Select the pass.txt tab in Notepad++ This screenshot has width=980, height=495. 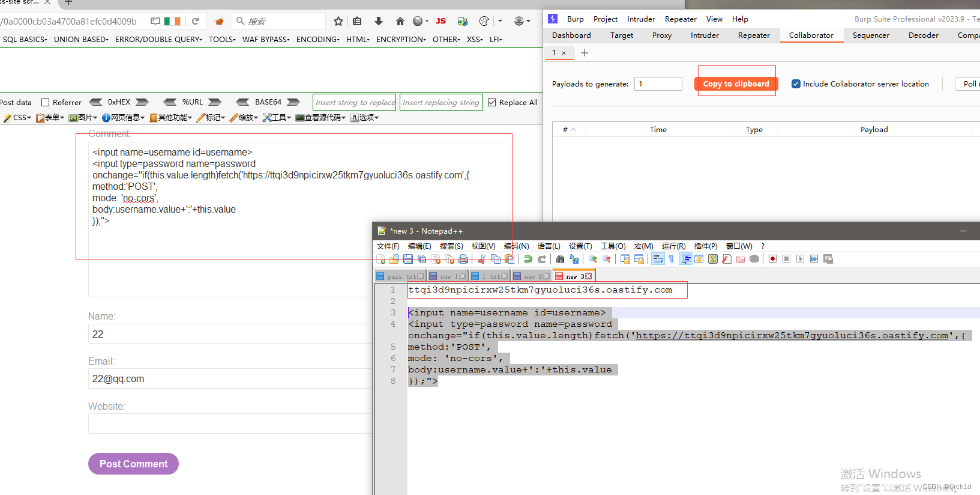tap(400, 276)
